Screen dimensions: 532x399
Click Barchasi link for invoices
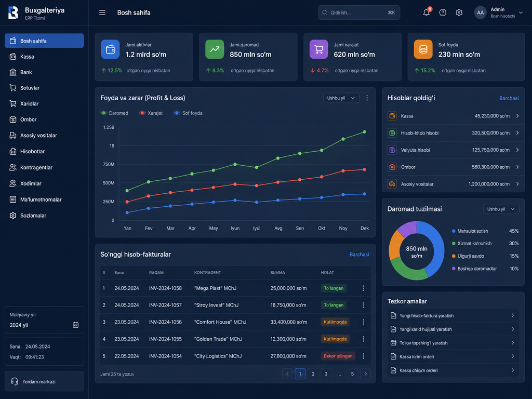[360, 255]
